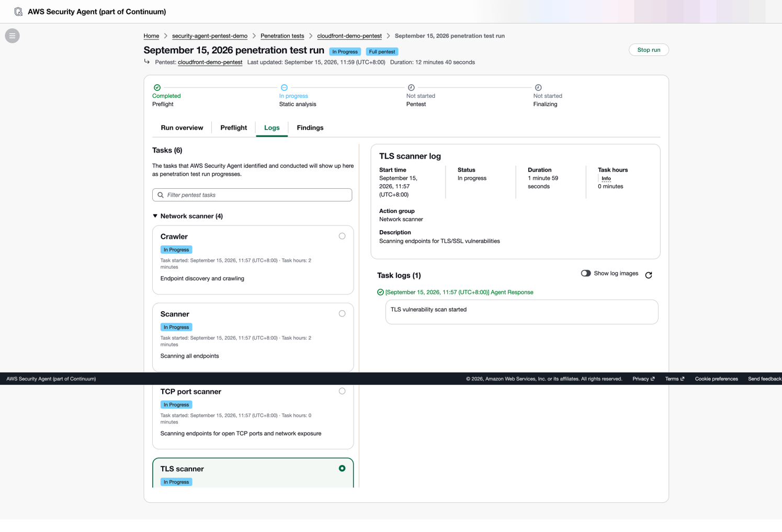Click the Completed Preflight step icon
The height and width of the screenshot is (532, 782).
157,87
